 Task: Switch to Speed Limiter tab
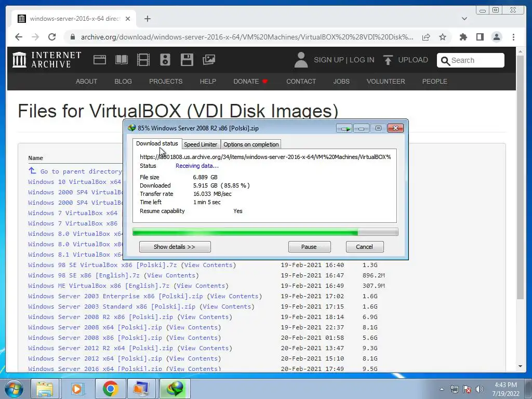201,144
